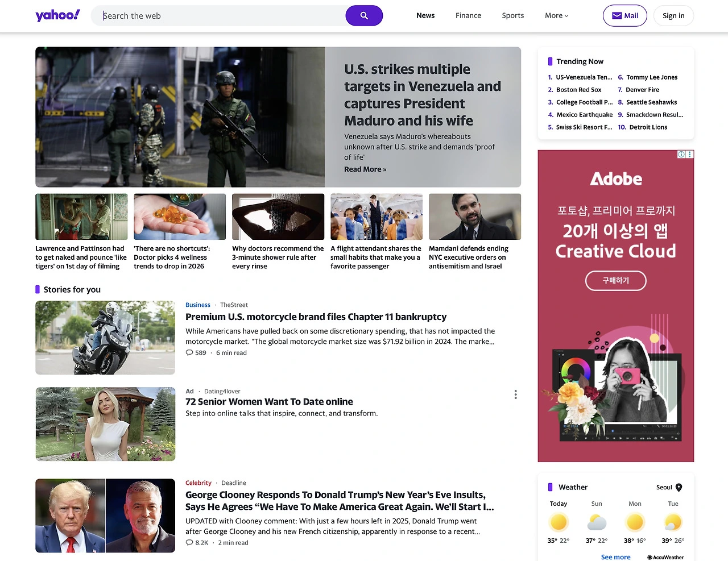Open the 72 Senior Women ad headline
This screenshot has width=728, height=561.
269,402
